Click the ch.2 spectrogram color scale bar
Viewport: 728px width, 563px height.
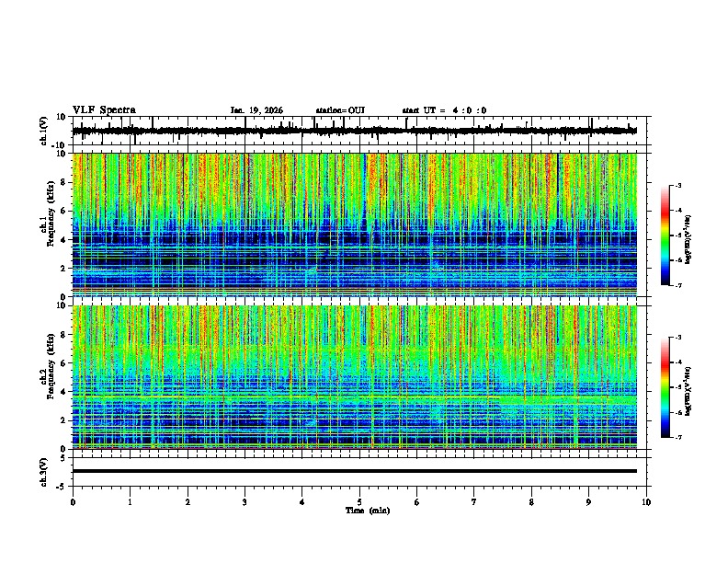665,387
